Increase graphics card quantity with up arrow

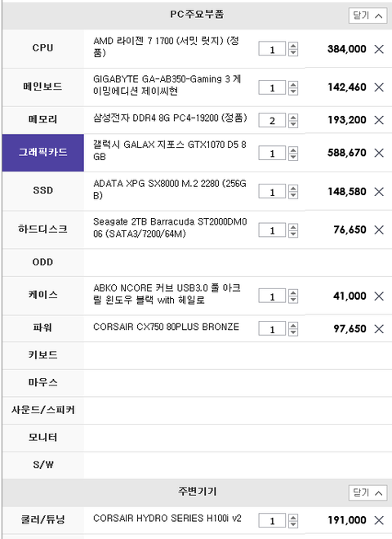tap(293, 149)
